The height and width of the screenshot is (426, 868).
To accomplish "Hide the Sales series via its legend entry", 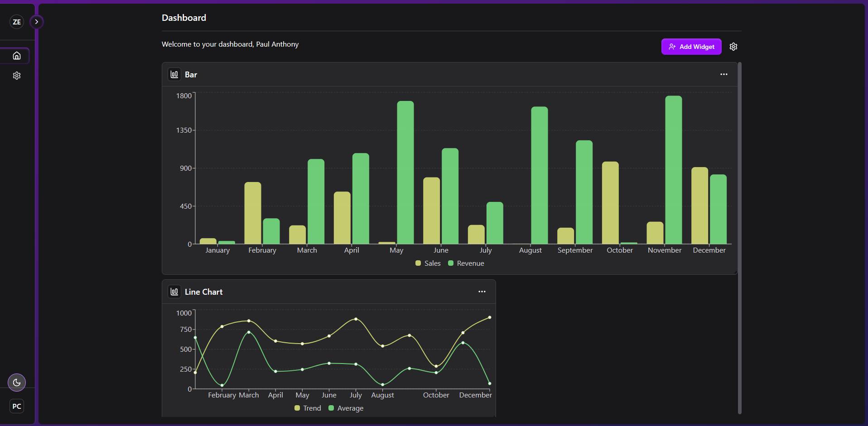I will 428,263.
